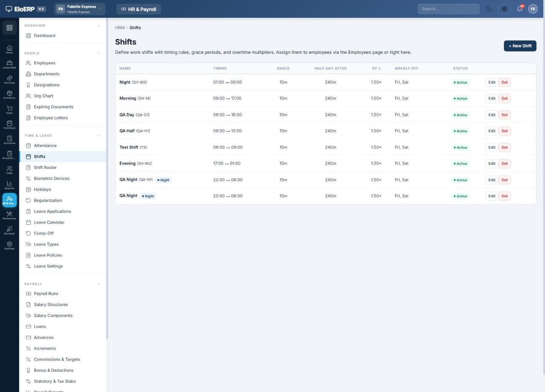The image size is (545, 392).
Task: Open the Restaurant module icon
Action: point(9,215)
